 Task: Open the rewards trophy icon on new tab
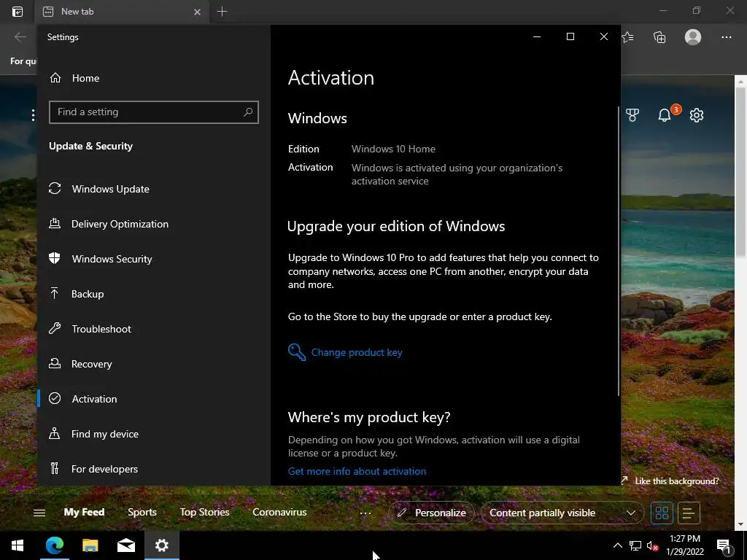coord(632,114)
